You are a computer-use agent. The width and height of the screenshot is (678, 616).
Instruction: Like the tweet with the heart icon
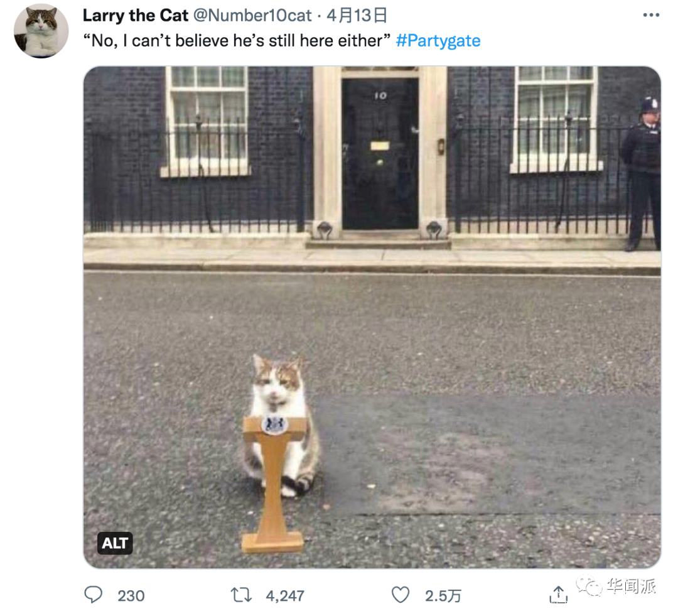point(401,595)
